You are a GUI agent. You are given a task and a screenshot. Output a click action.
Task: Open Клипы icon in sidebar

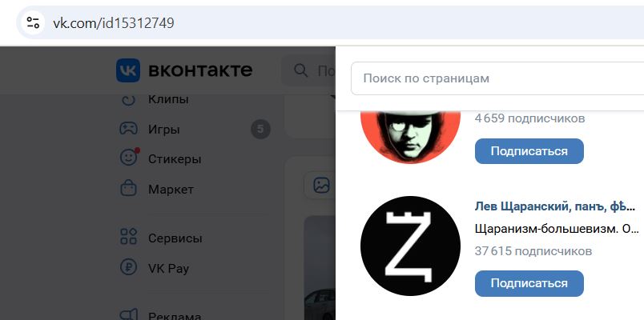[x=128, y=99]
